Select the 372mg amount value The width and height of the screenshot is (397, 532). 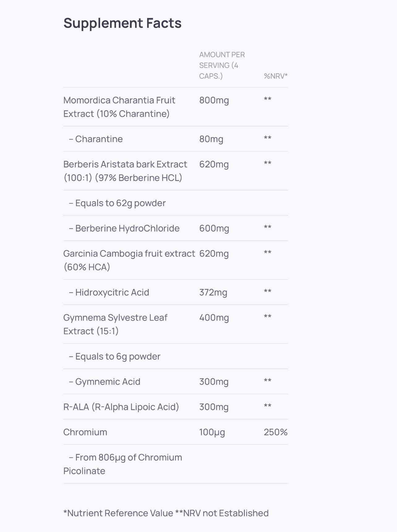(213, 292)
